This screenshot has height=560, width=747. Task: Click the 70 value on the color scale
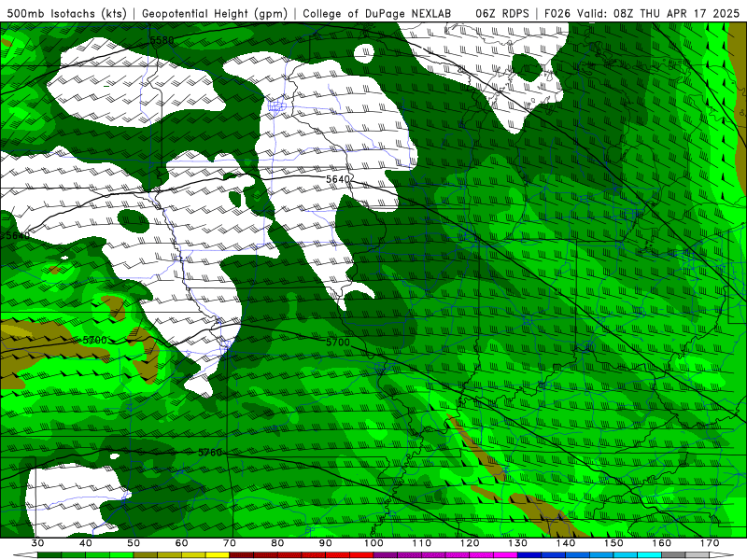(x=230, y=543)
